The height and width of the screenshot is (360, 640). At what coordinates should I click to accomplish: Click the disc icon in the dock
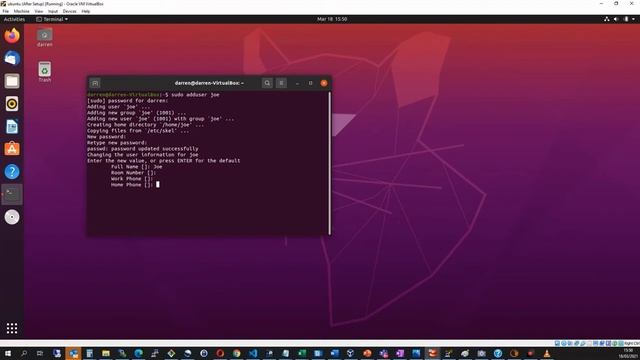pos(12,217)
